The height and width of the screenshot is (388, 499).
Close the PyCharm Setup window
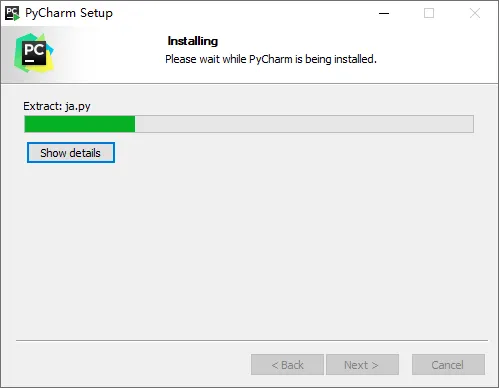pos(475,13)
